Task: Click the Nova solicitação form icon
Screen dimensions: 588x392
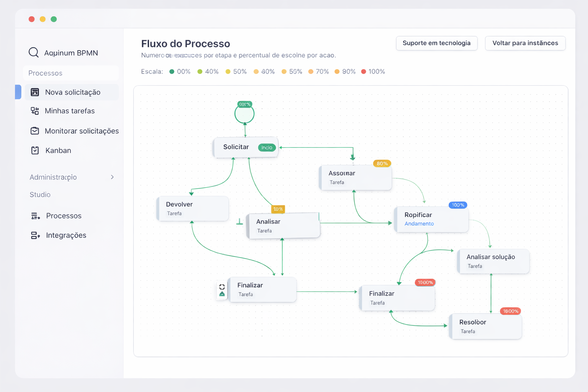Action: click(x=35, y=92)
